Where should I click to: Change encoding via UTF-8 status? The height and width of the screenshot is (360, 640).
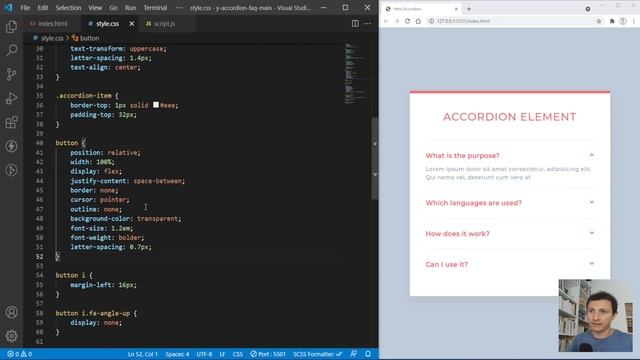pos(204,354)
